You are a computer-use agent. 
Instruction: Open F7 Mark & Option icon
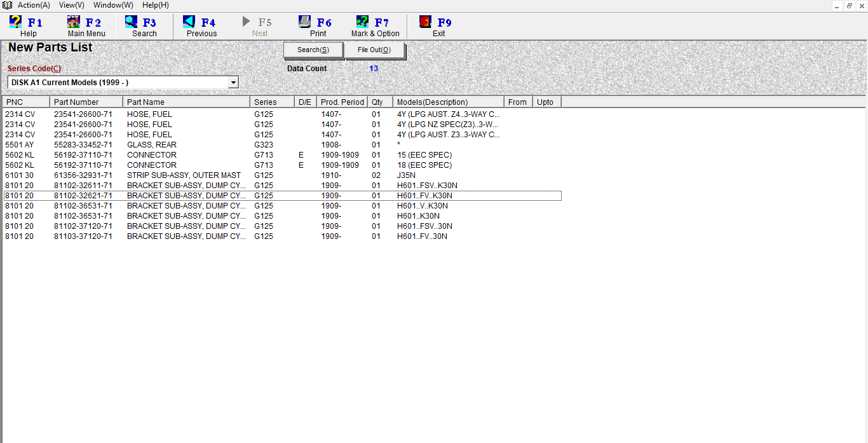point(363,22)
